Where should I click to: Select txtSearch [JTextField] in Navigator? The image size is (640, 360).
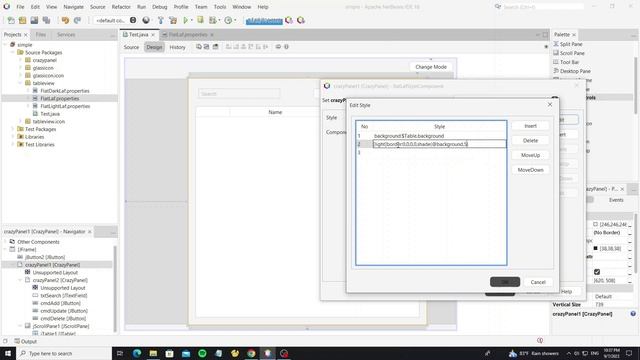pyautogui.click(x=64, y=296)
